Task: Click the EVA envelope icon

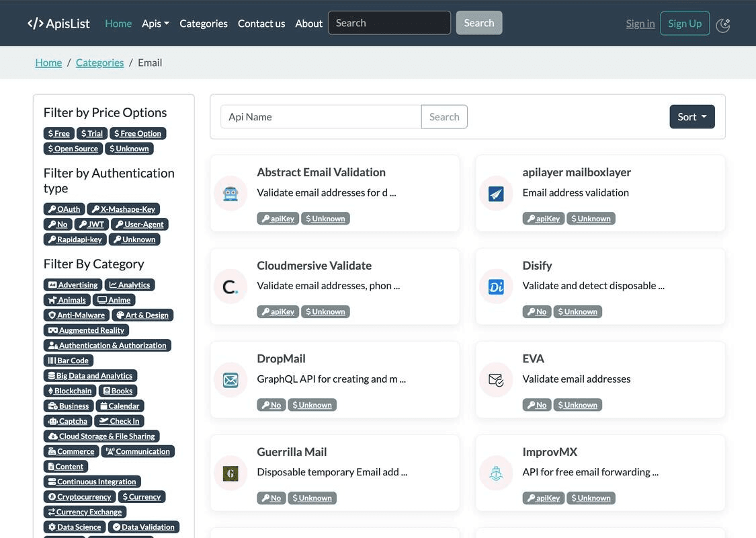Action: point(495,379)
